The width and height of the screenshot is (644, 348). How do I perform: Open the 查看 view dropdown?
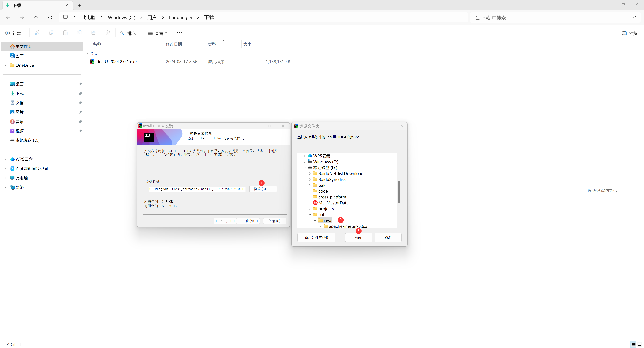[x=157, y=33]
